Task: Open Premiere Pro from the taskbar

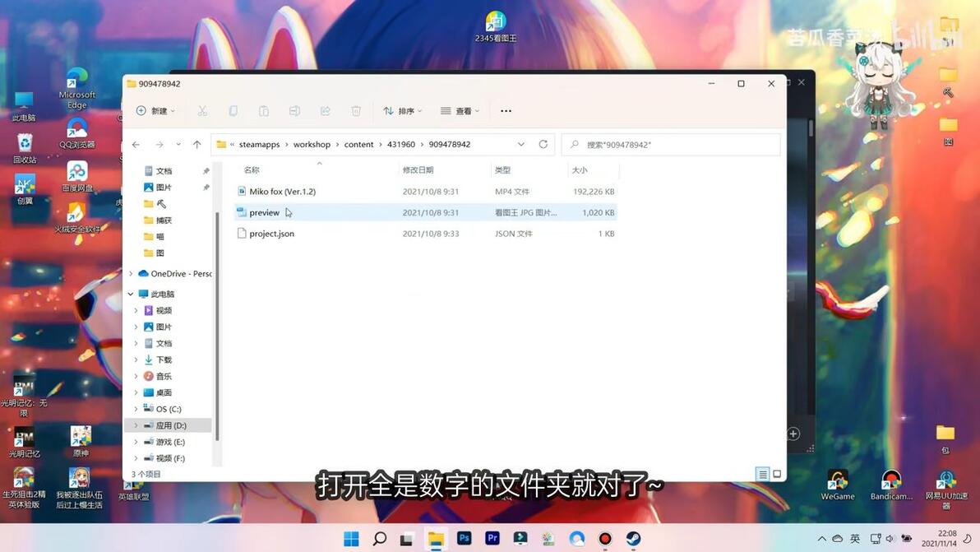Action: click(x=492, y=538)
